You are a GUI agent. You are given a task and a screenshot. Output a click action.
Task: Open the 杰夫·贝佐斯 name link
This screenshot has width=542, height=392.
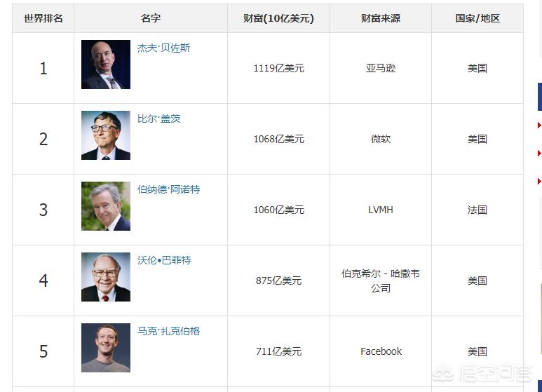point(163,48)
